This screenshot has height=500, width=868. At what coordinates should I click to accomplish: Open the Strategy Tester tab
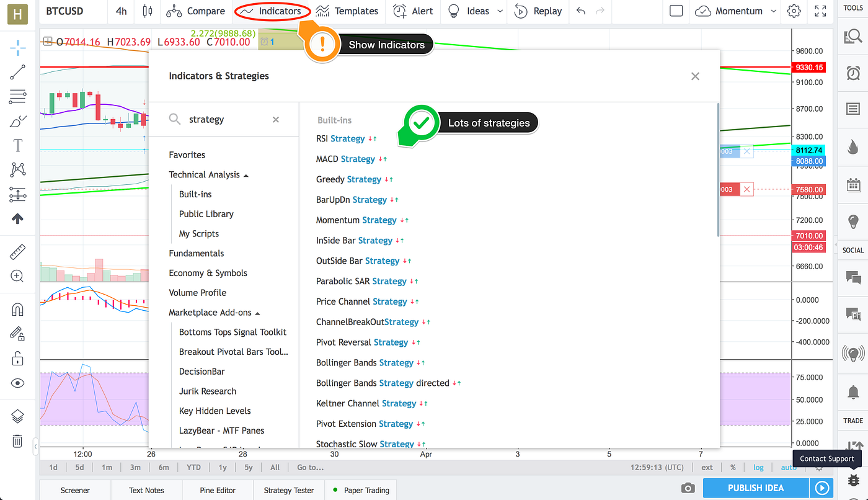289,490
